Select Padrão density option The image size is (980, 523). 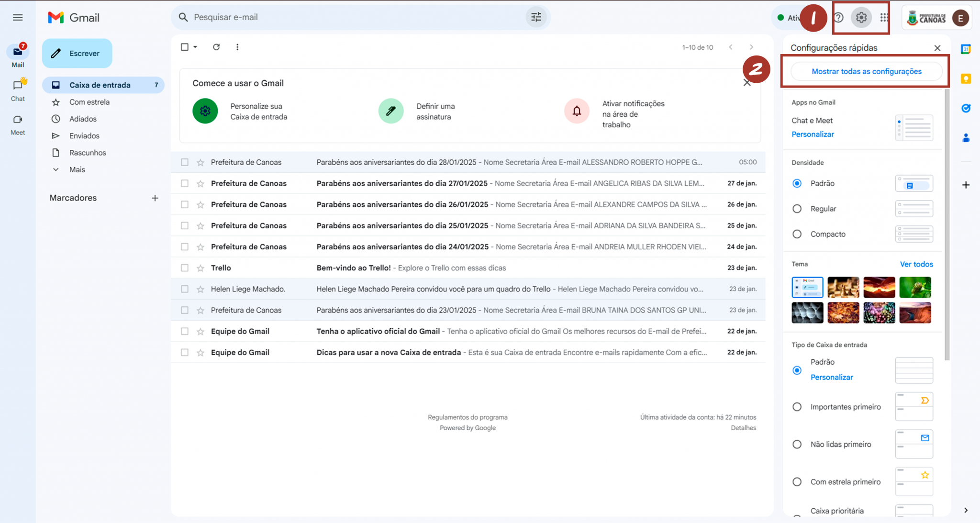[797, 183]
